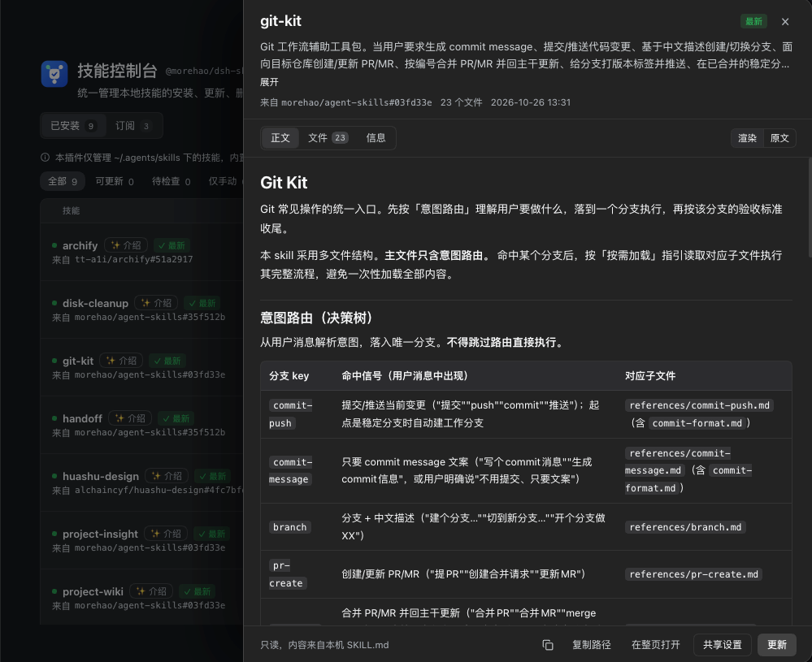
Task: Select the project-insight skill row
Action: click(142, 540)
